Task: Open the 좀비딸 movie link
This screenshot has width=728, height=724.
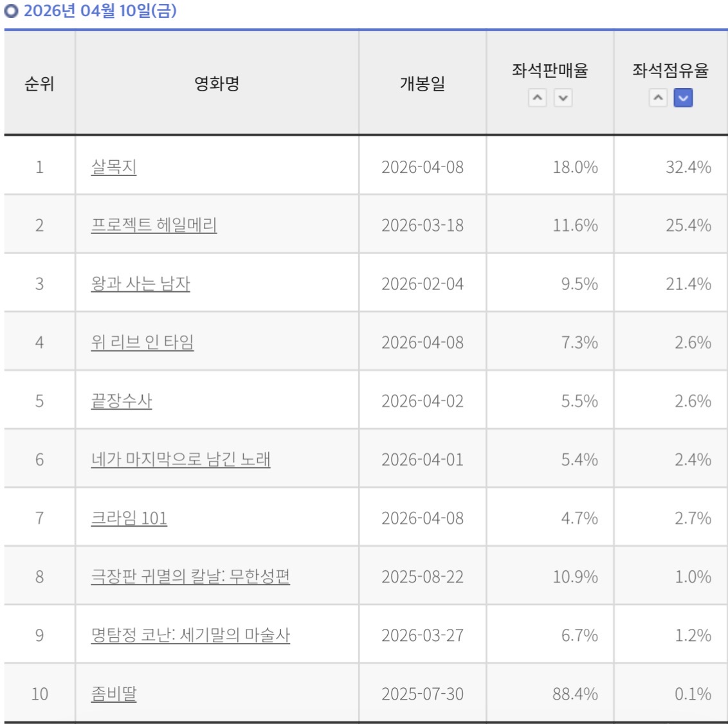Action: (x=114, y=694)
